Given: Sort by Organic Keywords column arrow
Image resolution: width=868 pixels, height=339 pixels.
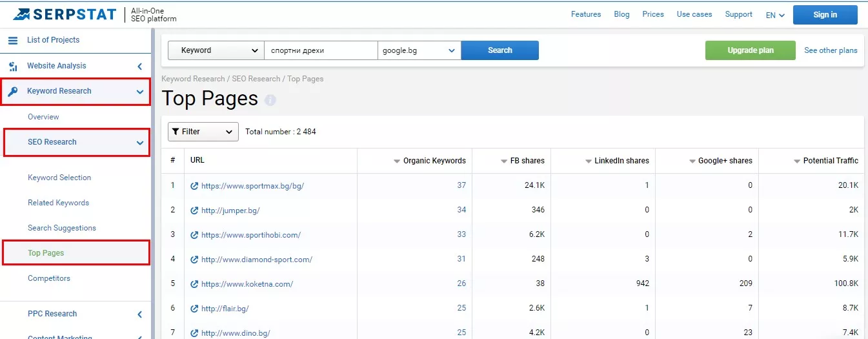Looking at the screenshot, I should (x=397, y=161).
